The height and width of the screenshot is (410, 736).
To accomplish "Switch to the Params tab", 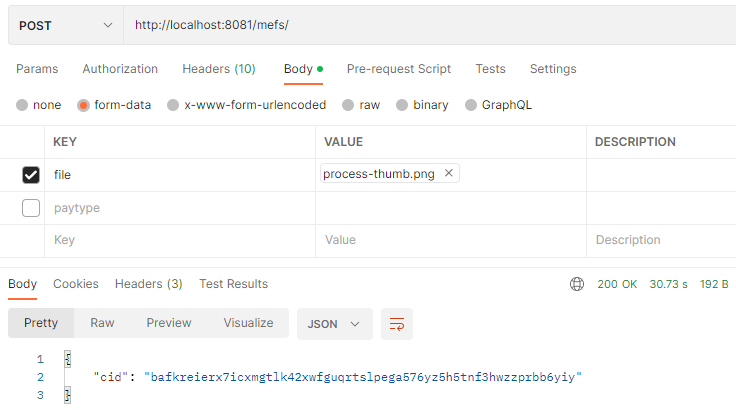I will [37, 69].
